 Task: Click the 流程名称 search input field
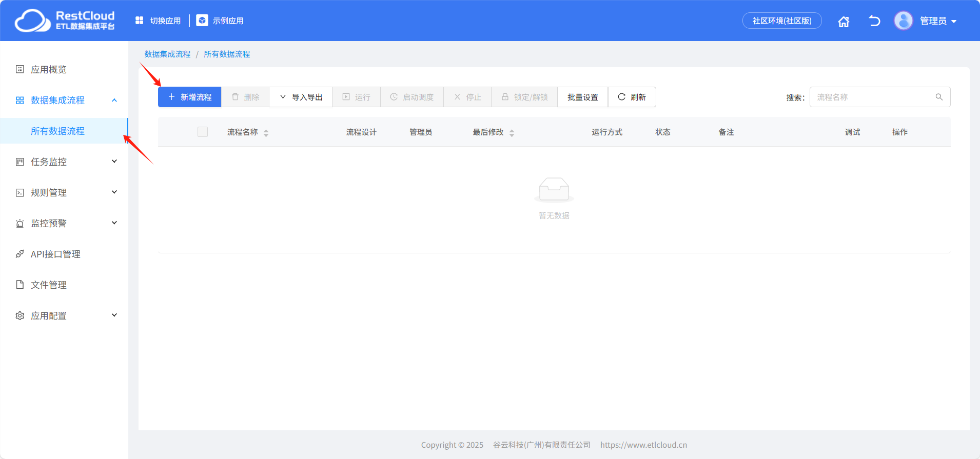point(872,97)
